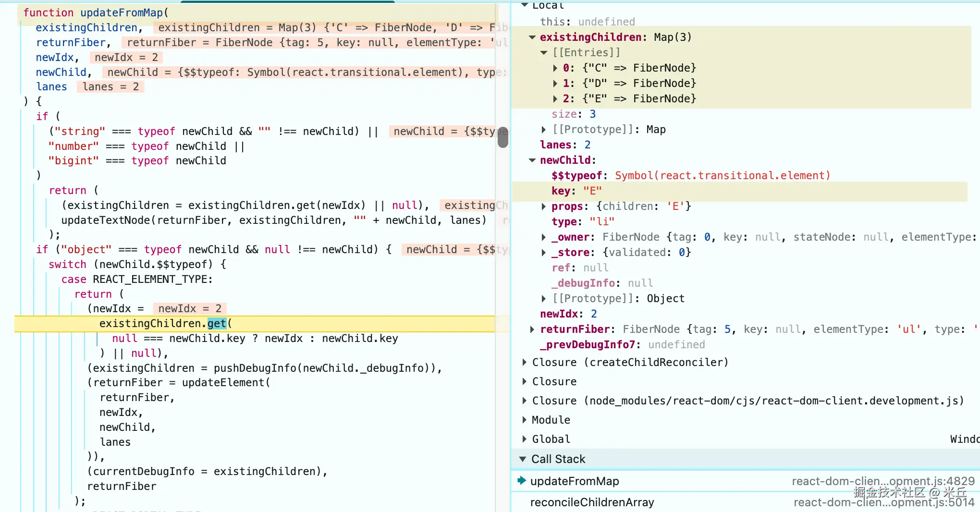Collapse the [[Entries]] node
Screen dimensions: 980x512
[544, 53]
